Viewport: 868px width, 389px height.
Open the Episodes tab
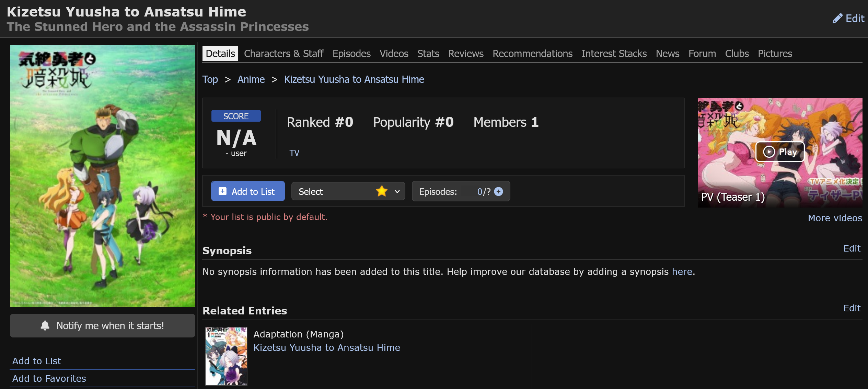pyautogui.click(x=351, y=54)
